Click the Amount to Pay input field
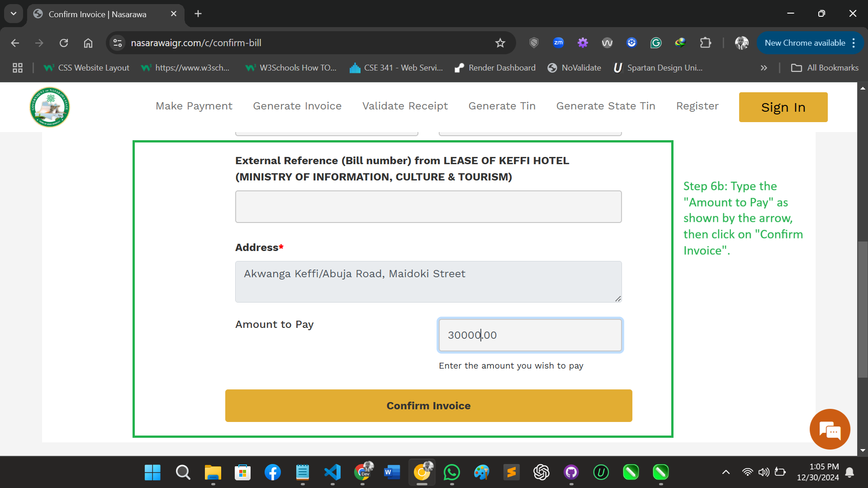 coord(530,335)
